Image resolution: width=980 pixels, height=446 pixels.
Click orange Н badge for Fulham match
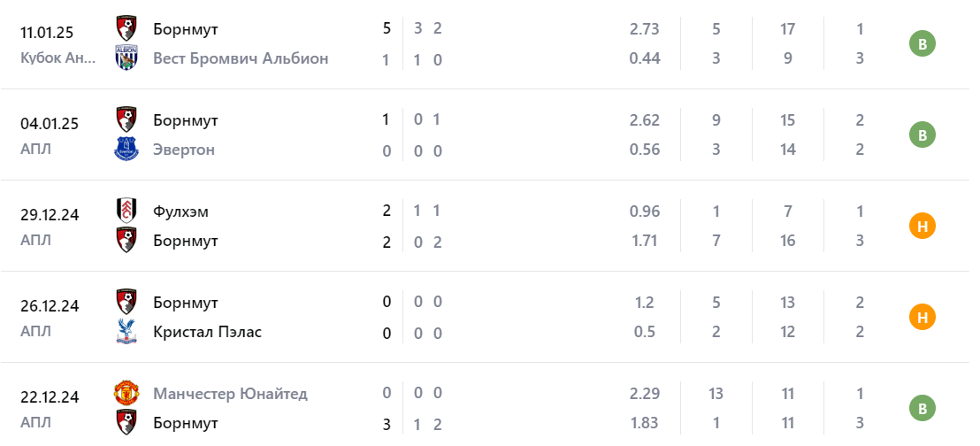923,227
